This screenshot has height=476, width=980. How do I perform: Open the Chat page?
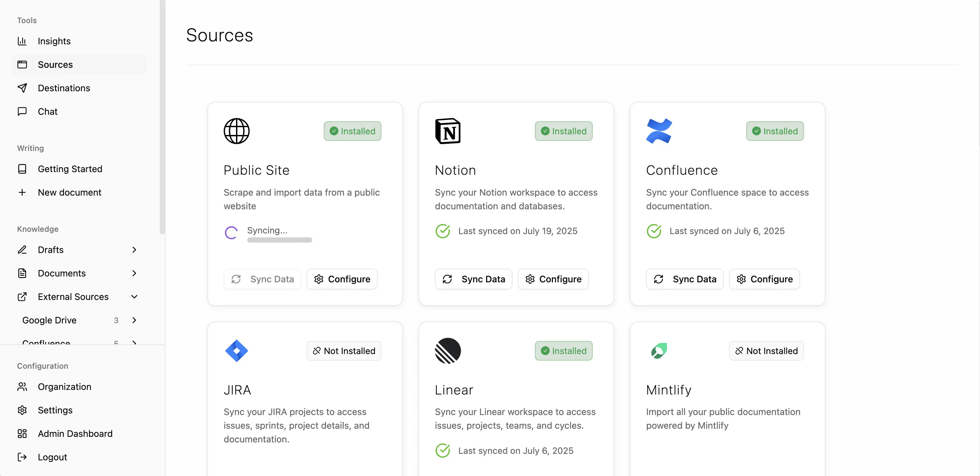pos(79,112)
